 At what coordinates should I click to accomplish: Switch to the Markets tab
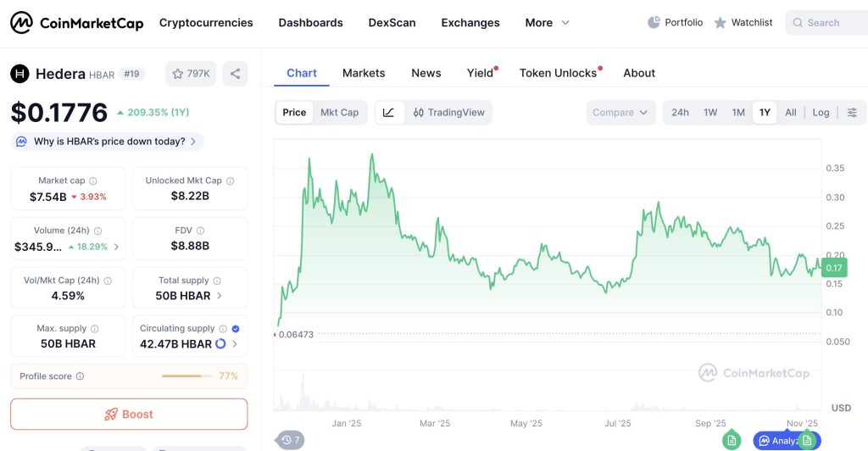click(364, 73)
